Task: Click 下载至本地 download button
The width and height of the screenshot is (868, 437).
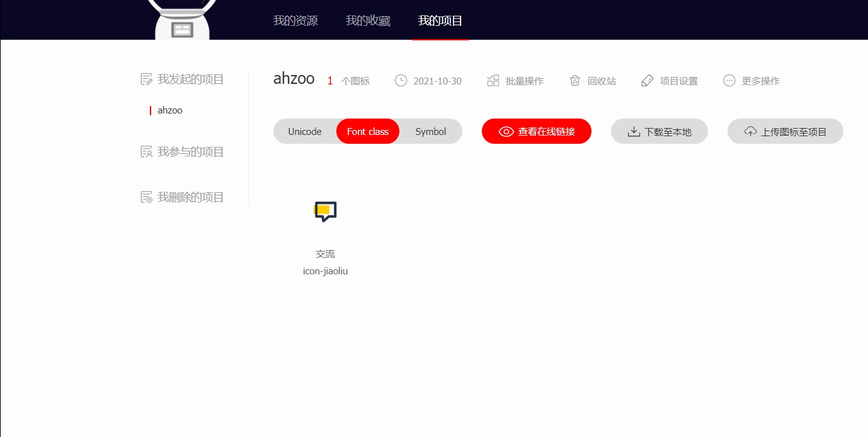Action: (x=660, y=132)
